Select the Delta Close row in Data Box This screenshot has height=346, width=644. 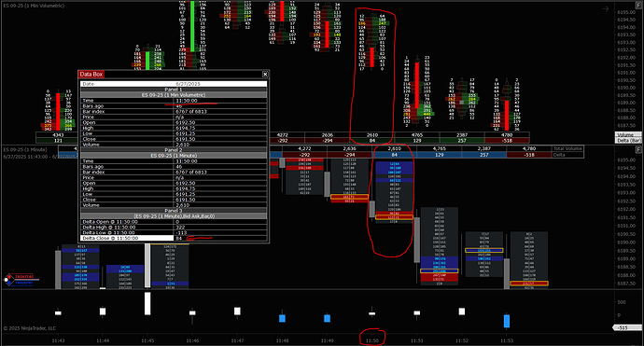click(x=174, y=238)
